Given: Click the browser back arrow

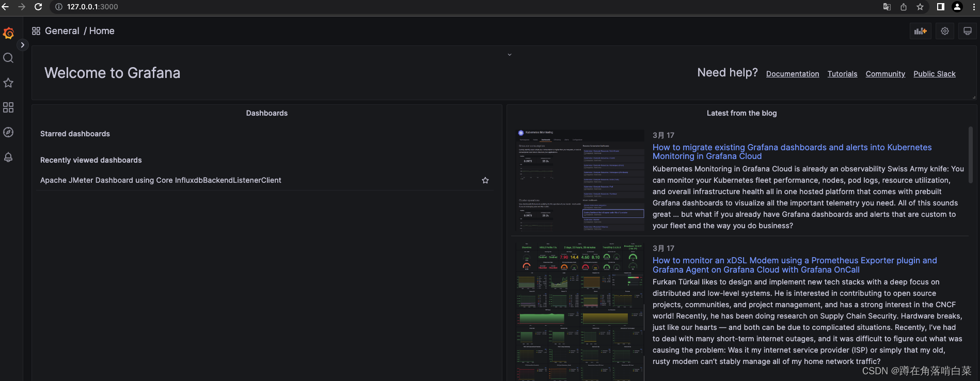Looking at the screenshot, I should tap(6, 7).
